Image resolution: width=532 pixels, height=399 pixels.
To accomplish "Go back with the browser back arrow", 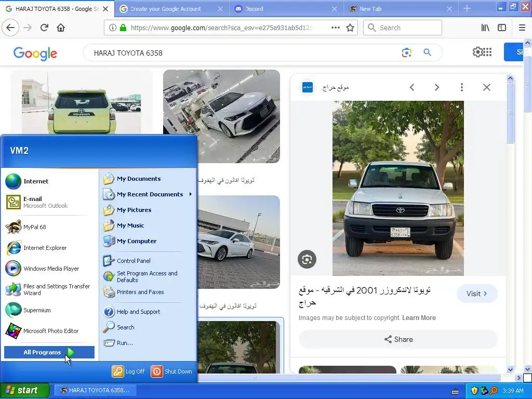I will 10,28.
